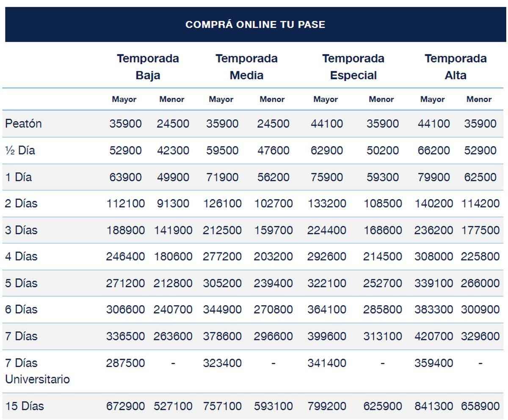Click 15 Días Menor price 658900
Viewport: 508px width, 420px height.
click(480, 406)
